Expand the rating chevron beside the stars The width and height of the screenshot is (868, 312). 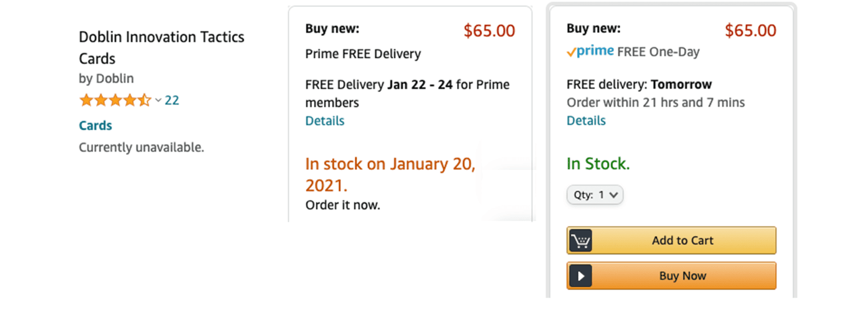coord(158,101)
